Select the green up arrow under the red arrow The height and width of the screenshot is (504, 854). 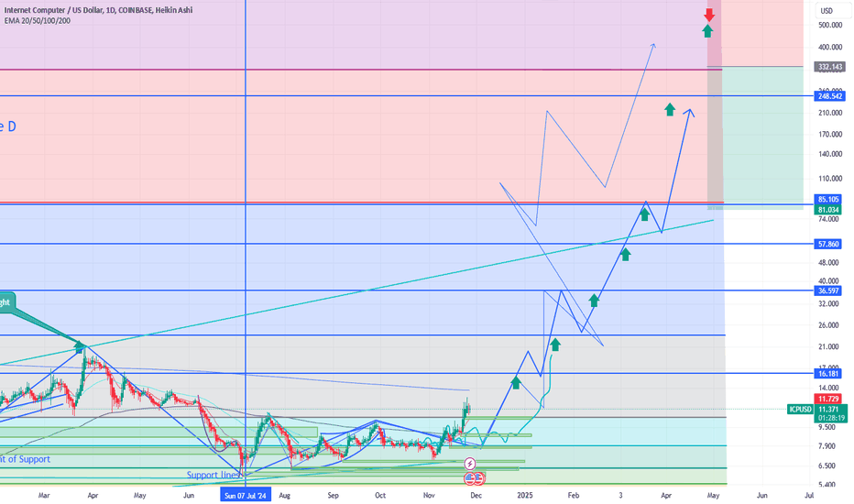(707, 30)
